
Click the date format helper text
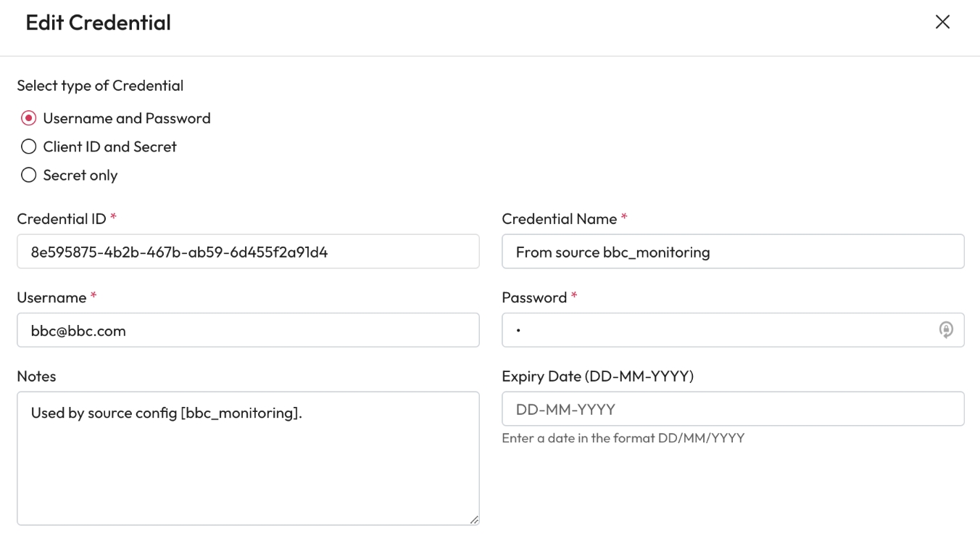point(623,438)
